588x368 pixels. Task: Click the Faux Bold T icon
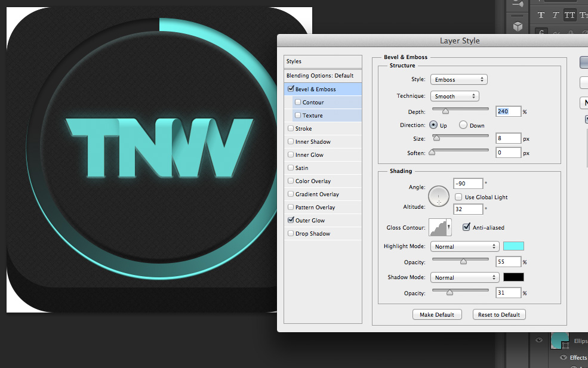(541, 15)
